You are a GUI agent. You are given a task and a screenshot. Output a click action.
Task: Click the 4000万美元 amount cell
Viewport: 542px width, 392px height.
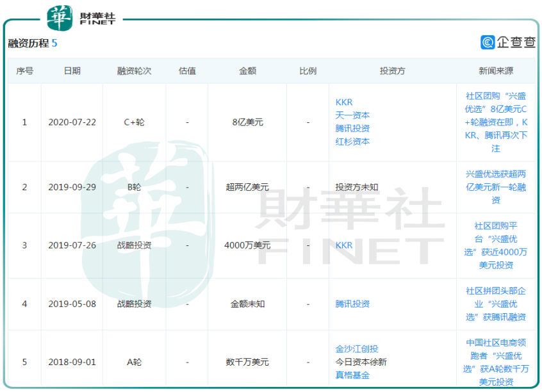[x=247, y=245]
